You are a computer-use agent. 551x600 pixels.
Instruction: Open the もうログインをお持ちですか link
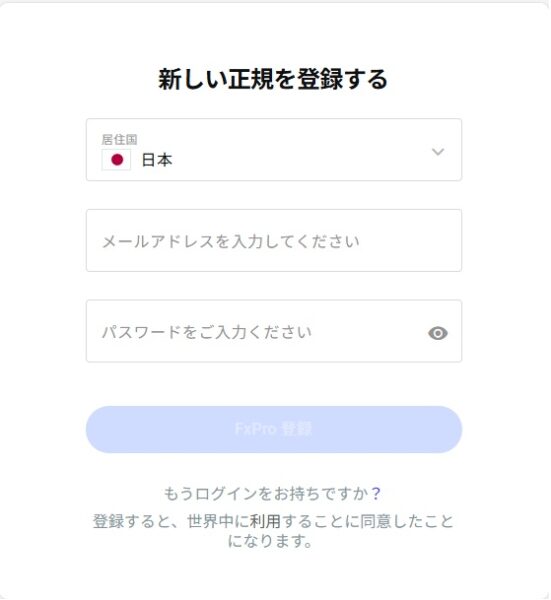coord(266,494)
